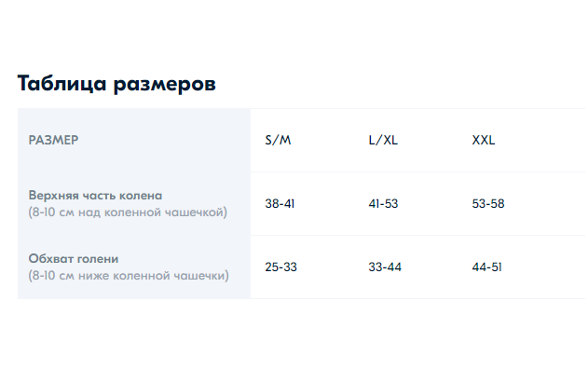Select the 'РАЗМЕР' header cell

pyautogui.click(x=53, y=141)
